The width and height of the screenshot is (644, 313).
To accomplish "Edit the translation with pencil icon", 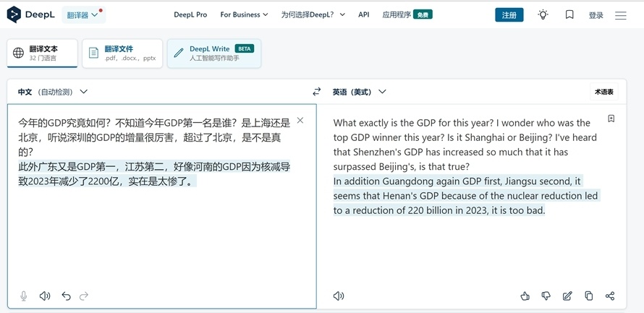I will point(567,296).
